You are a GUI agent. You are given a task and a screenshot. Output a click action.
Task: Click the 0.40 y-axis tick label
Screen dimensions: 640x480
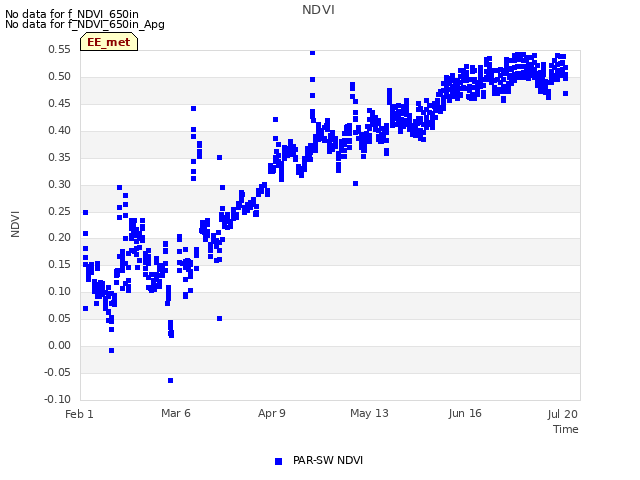[60, 130]
